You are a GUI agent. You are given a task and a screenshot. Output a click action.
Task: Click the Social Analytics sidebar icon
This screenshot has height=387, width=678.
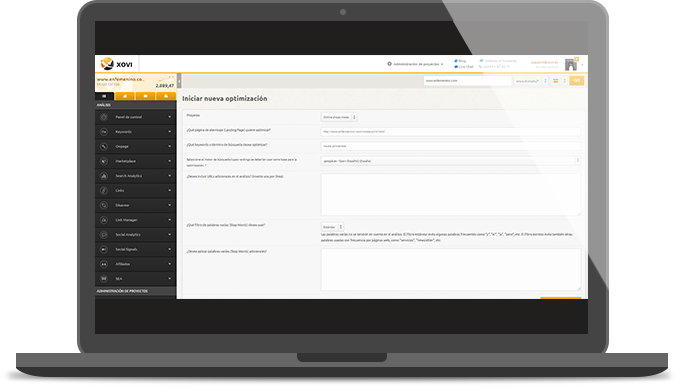pyautogui.click(x=104, y=235)
